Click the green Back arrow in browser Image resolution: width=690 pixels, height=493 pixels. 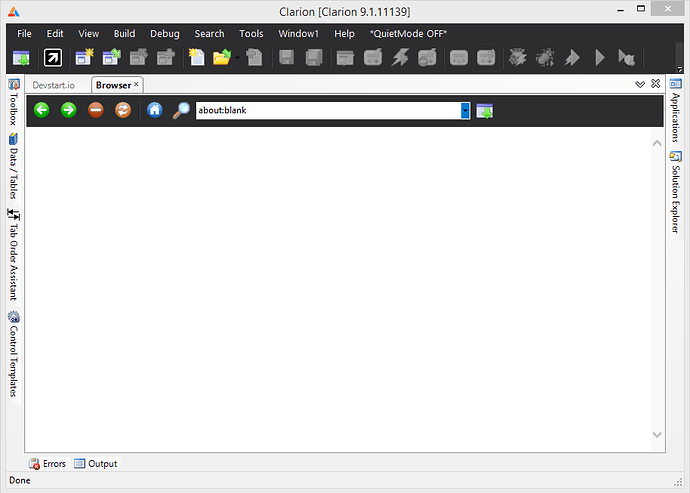[42, 110]
